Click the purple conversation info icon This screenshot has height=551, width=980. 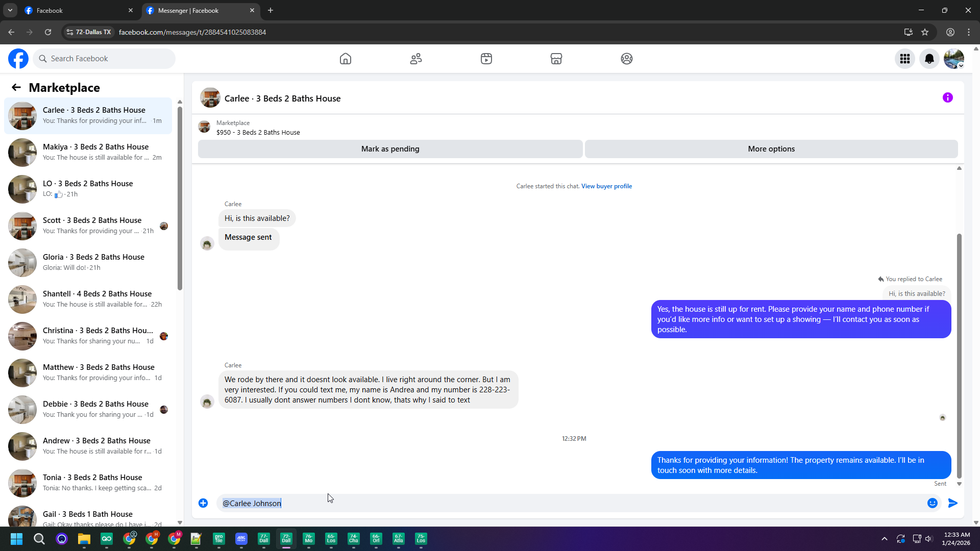[x=948, y=97]
